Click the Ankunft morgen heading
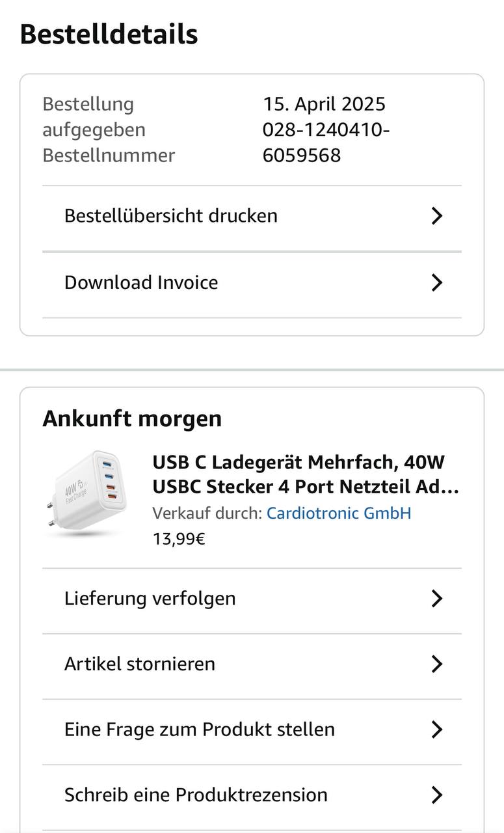Screen dimensions: 504x833 click(132, 418)
